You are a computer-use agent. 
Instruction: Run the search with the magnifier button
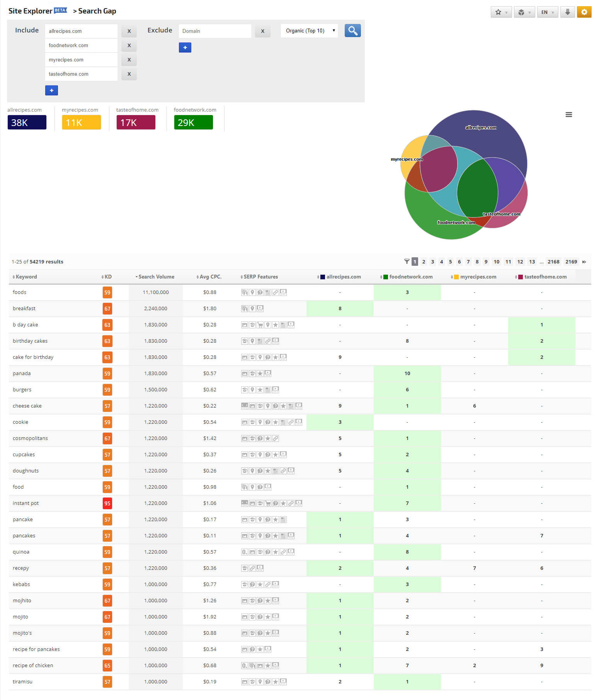click(x=352, y=31)
